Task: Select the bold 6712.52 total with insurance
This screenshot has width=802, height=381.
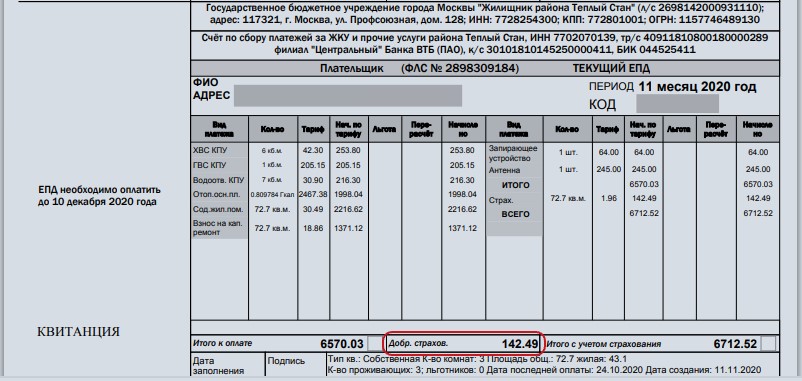Action: [735, 344]
